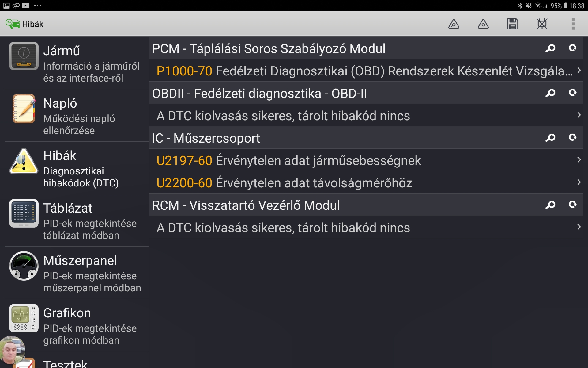This screenshot has width=588, height=368.
Task: Open the Grafikon PID graph view
Action: pyautogui.click(x=77, y=325)
